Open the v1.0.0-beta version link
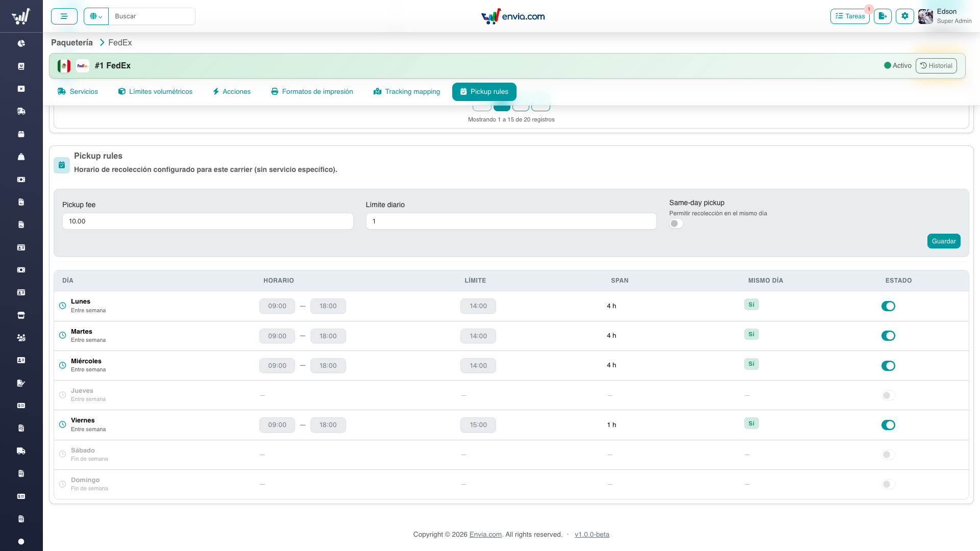 (x=592, y=535)
